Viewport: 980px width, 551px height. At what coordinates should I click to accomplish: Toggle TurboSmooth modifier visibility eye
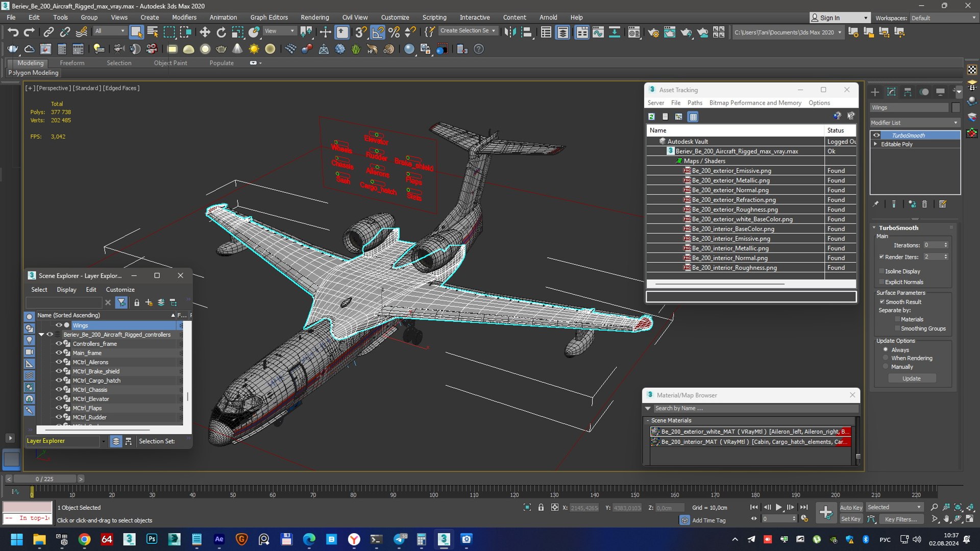[x=876, y=135]
